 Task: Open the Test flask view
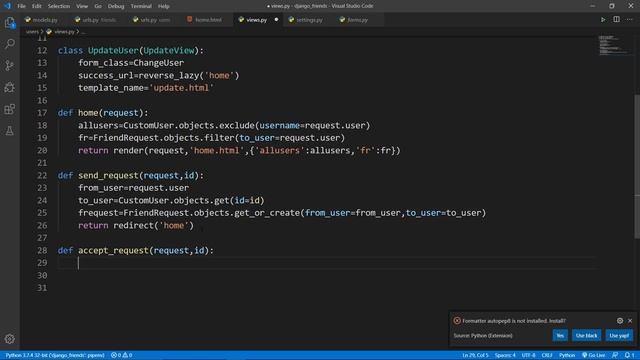10,131
